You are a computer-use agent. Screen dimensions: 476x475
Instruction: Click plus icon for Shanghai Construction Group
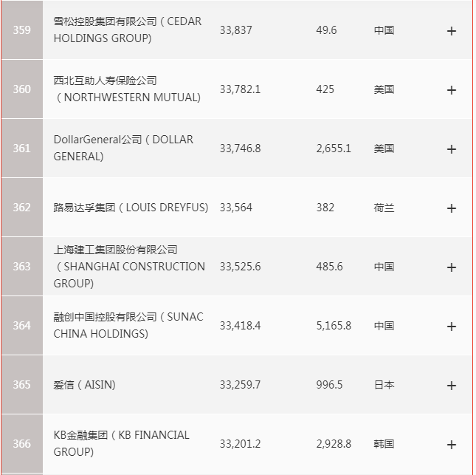click(452, 267)
